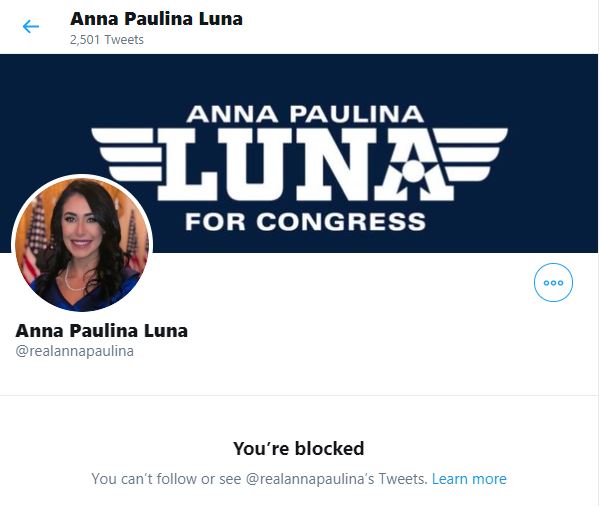
Task: Click the You're blocked heading
Action: pyautogui.click(x=299, y=448)
